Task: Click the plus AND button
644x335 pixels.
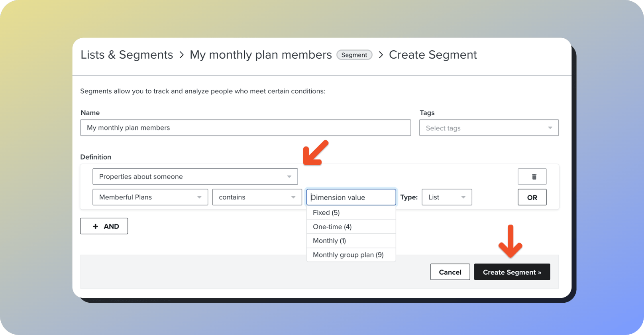Action: pyautogui.click(x=104, y=226)
